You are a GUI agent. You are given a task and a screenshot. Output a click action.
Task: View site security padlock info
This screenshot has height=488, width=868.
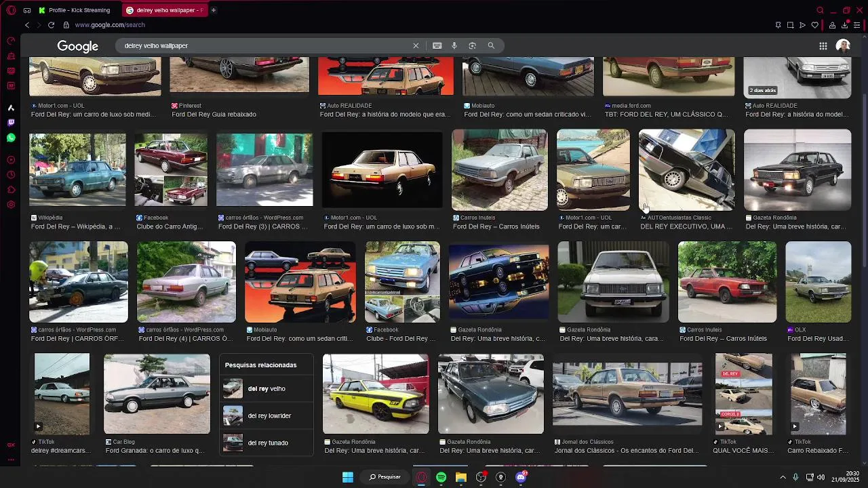pos(66,25)
